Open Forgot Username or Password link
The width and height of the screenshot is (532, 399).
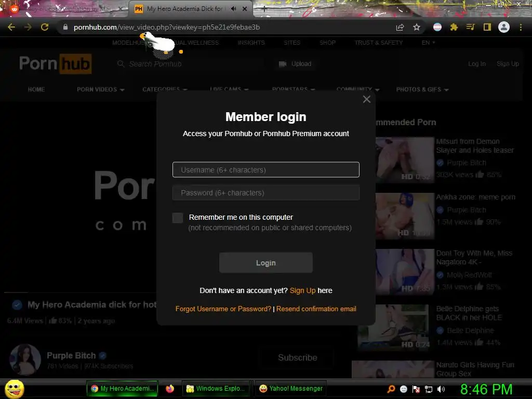(x=223, y=309)
